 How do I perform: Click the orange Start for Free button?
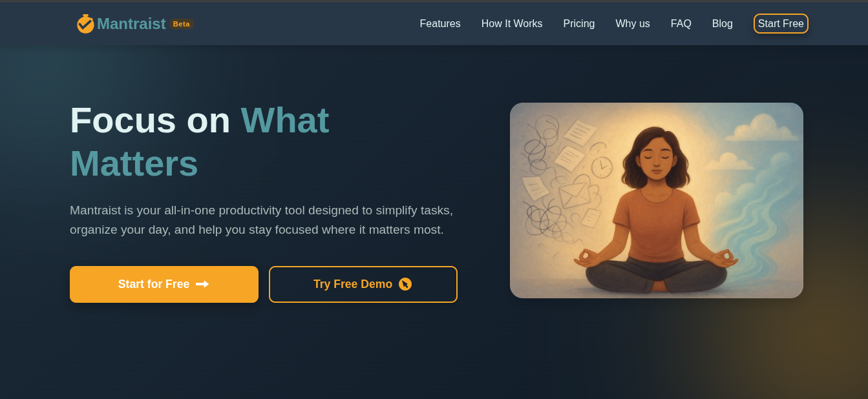pos(164,284)
